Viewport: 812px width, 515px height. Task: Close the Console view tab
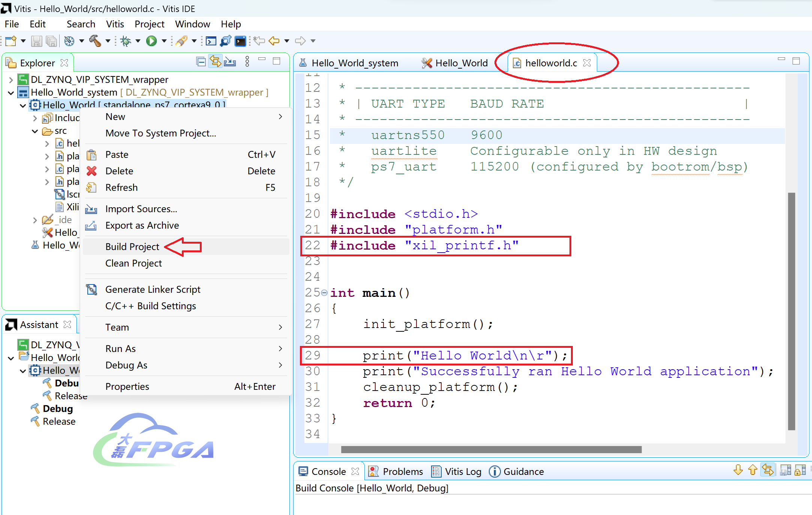tap(355, 472)
